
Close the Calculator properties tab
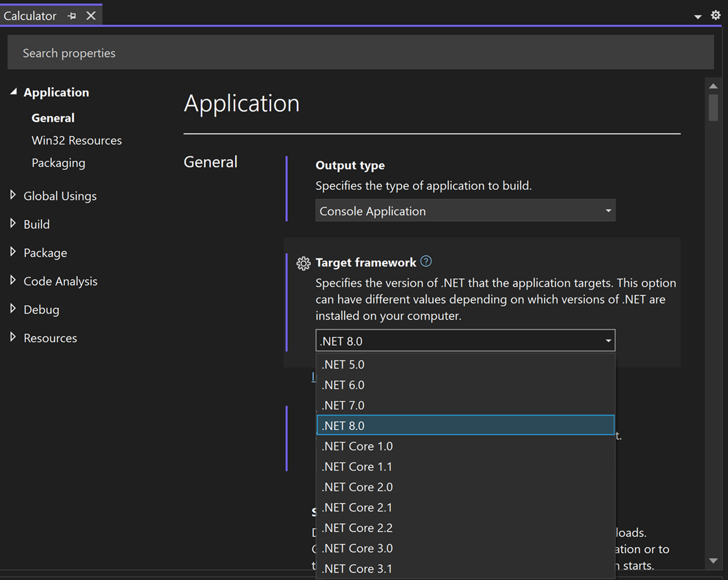point(91,16)
